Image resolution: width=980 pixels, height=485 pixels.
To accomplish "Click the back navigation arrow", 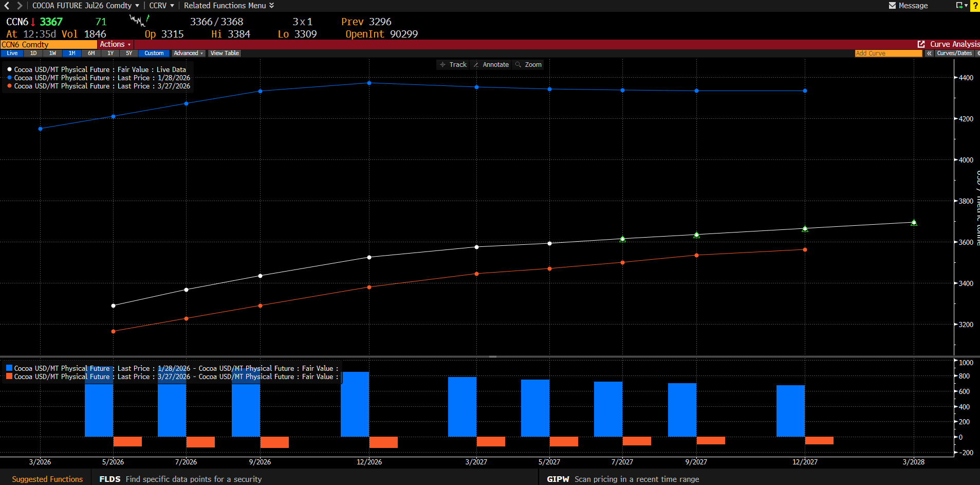I will point(7,6).
